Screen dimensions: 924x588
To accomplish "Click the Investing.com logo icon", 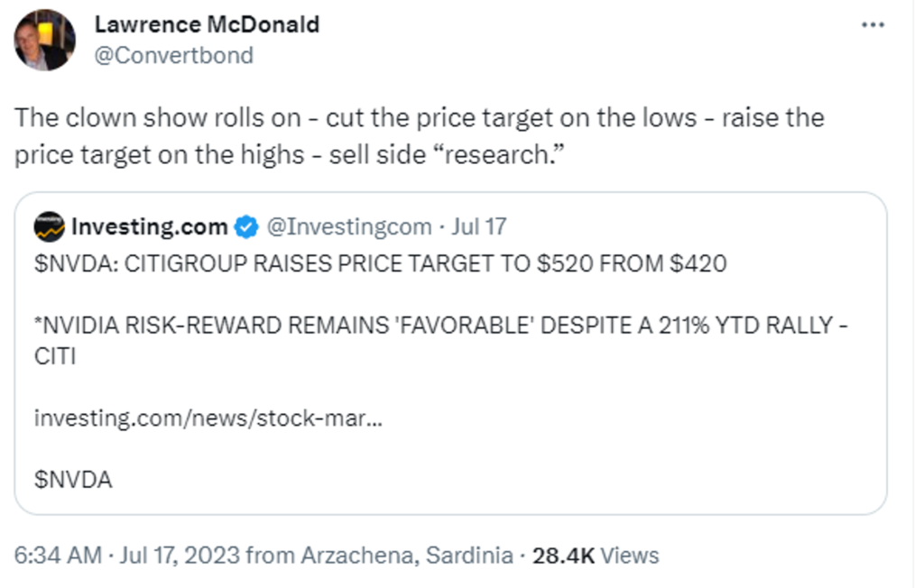I will [x=49, y=226].
